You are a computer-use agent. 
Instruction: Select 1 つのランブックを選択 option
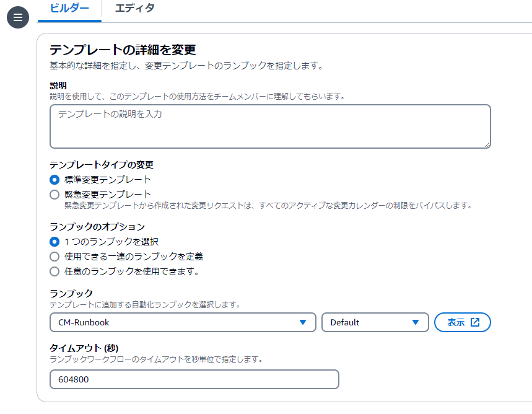[x=55, y=242]
